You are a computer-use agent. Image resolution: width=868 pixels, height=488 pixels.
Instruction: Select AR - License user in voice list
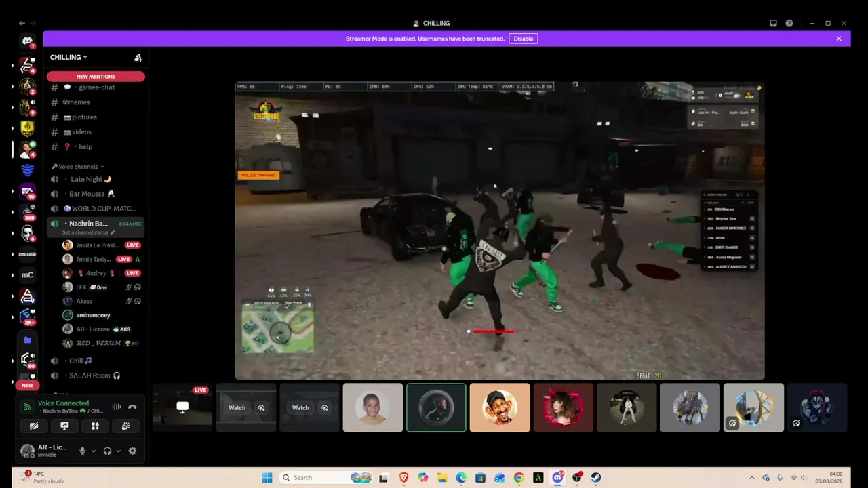(x=102, y=329)
